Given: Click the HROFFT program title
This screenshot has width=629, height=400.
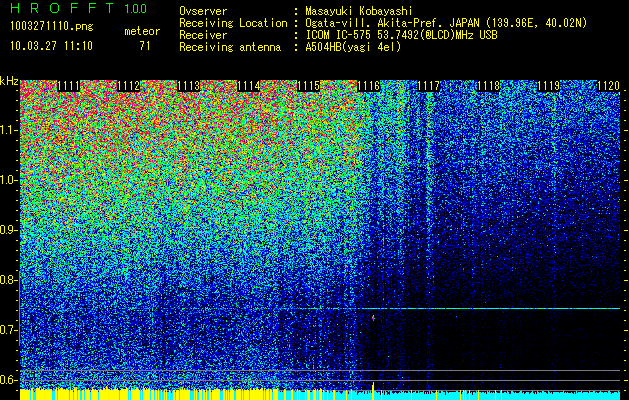Looking at the screenshot, I should [62, 8].
